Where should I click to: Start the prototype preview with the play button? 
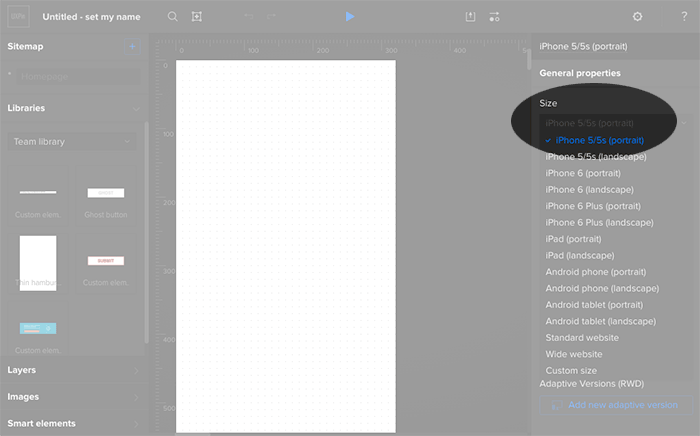[x=350, y=17]
